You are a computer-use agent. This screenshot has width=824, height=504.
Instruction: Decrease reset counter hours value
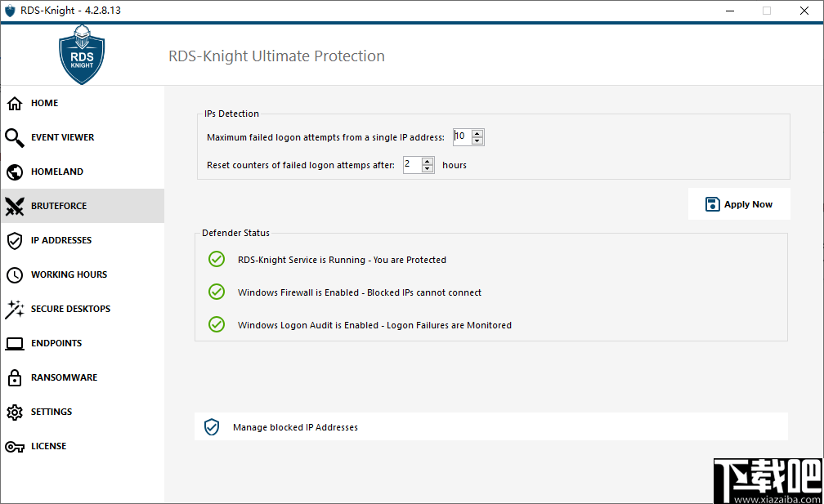428,168
